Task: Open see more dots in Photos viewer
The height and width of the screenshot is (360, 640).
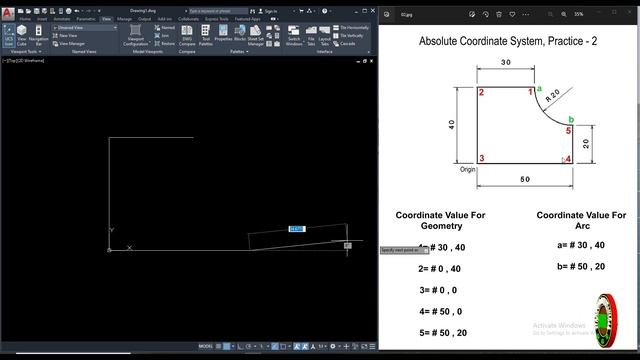Action: (526, 14)
